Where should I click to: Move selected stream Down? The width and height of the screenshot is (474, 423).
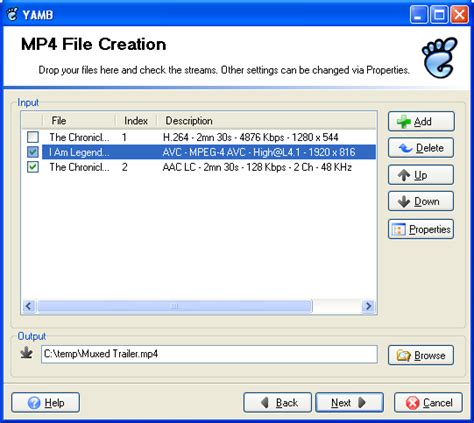(x=421, y=201)
